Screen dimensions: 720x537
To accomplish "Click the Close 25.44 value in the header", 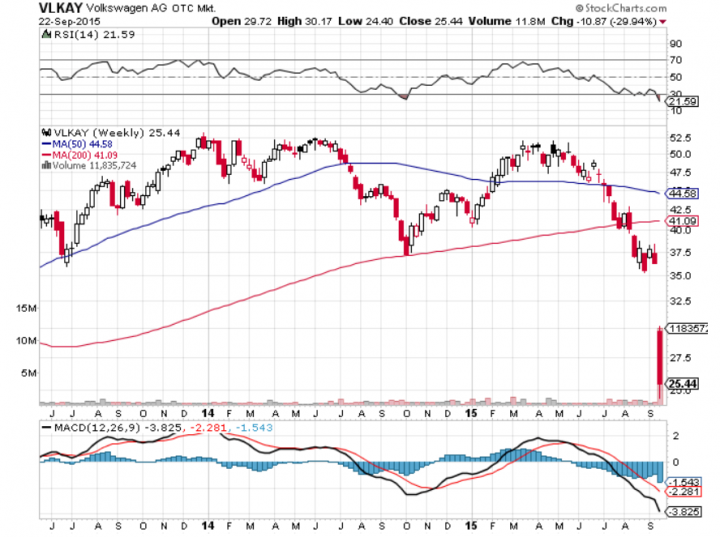I will coord(431,21).
